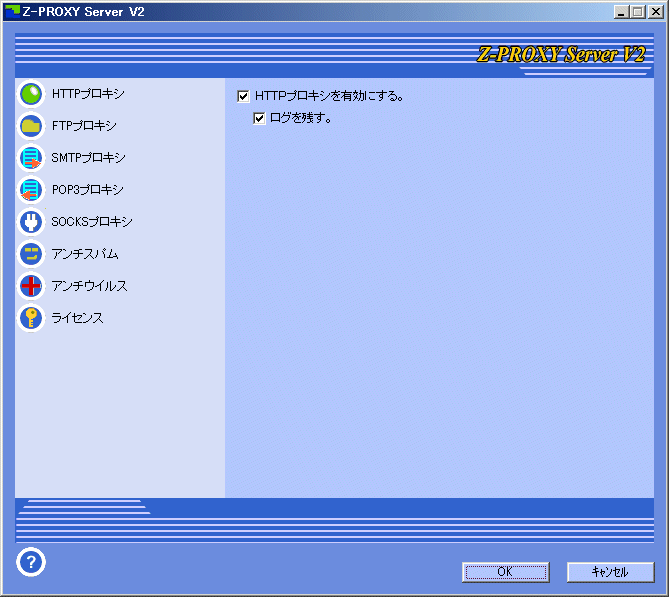Click the SOCKSプロキシ plug icon
This screenshot has width=669, height=597.
[x=31, y=222]
